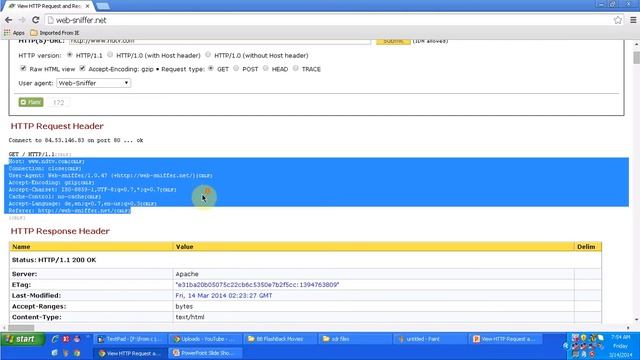Click the Referer header line in request
The width and height of the screenshot is (640, 360).
point(69,211)
